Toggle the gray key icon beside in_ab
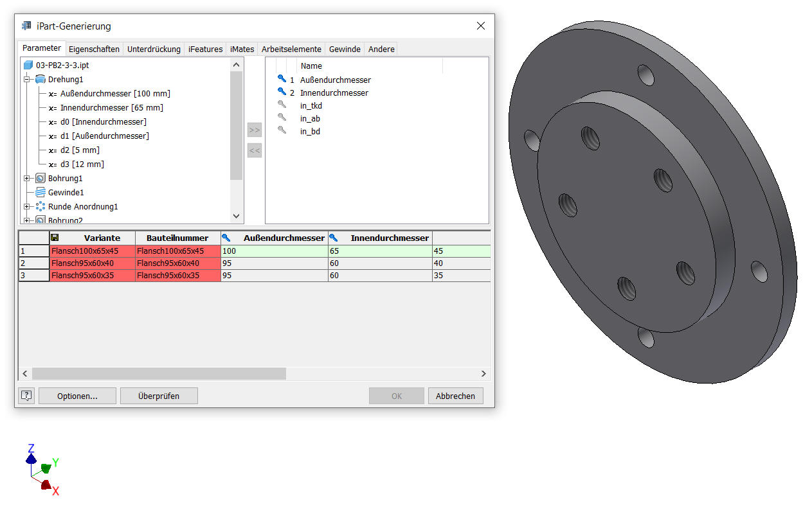 (282, 117)
